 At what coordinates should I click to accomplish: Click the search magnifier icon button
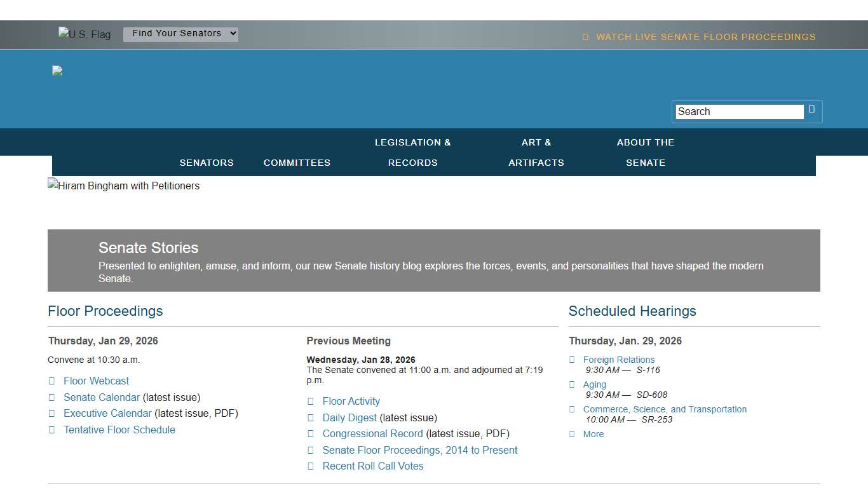coord(811,110)
